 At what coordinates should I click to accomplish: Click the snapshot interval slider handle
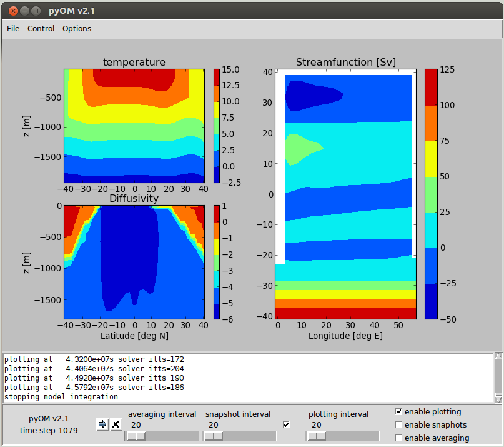(214, 436)
